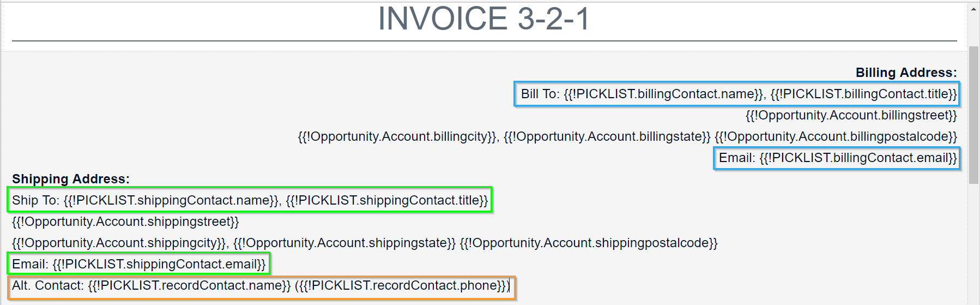
Task: Click the billingContact.email merge field
Action: coord(858,158)
